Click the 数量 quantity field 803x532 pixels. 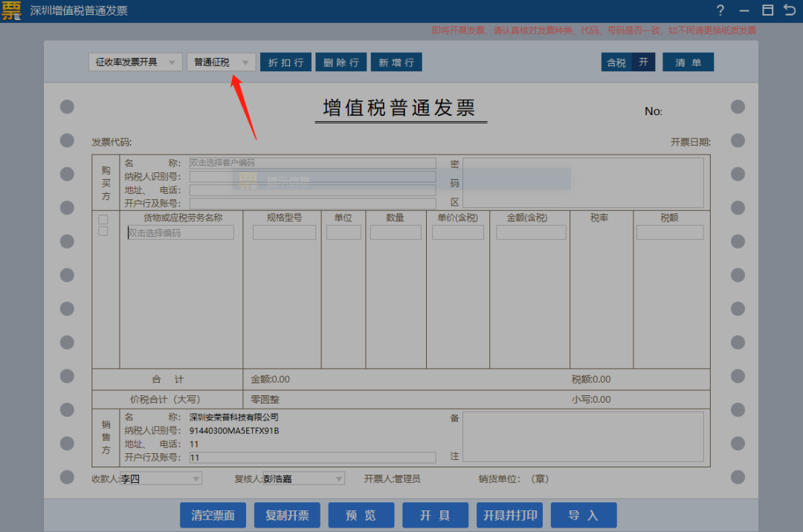coord(396,233)
